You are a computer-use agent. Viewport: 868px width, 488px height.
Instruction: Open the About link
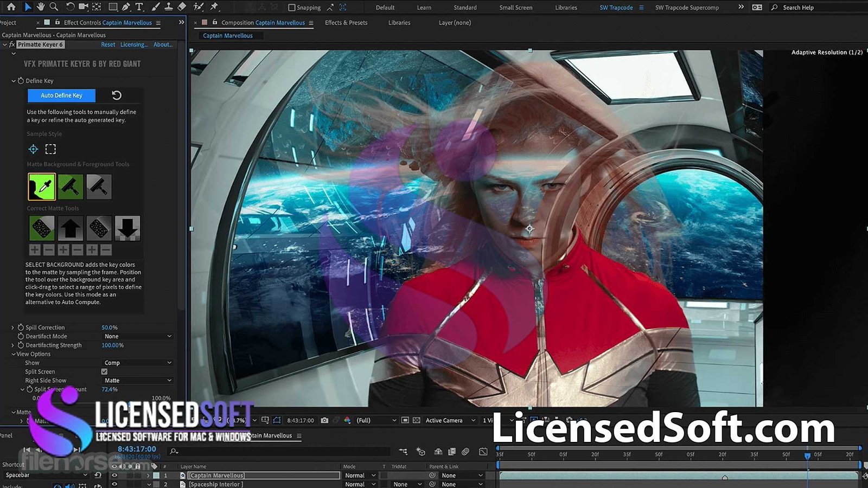point(163,44)
